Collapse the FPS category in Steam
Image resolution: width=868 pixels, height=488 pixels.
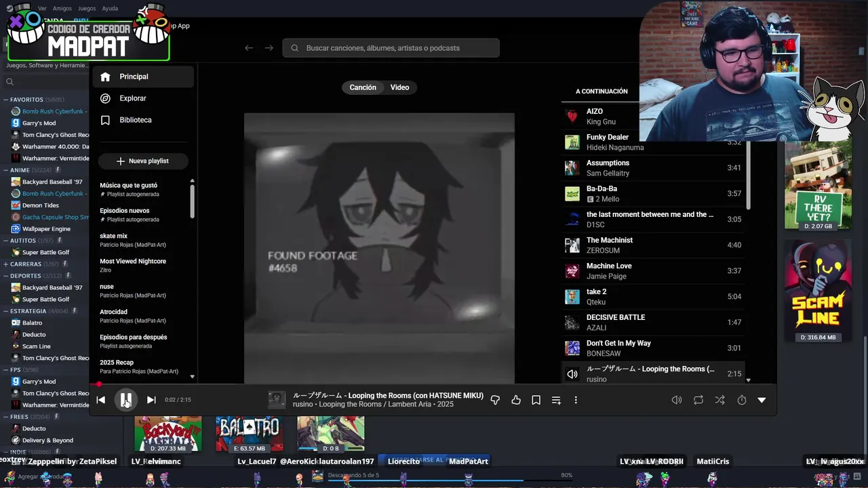(6, 369)
